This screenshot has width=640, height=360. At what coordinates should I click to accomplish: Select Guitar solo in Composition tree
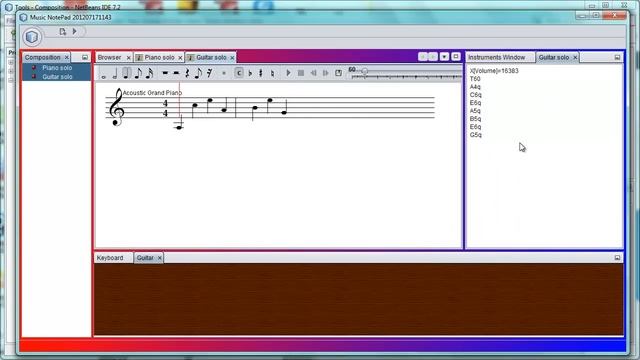(57, 77)
